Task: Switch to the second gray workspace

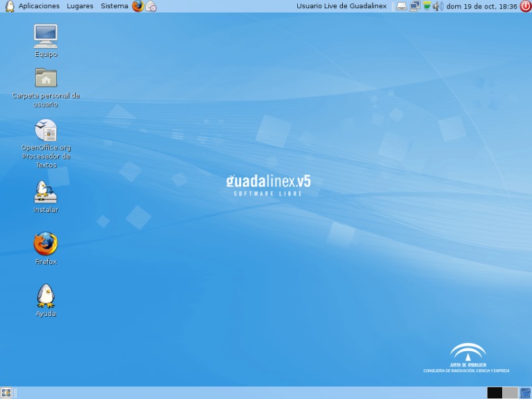Action: coord(510,393)
